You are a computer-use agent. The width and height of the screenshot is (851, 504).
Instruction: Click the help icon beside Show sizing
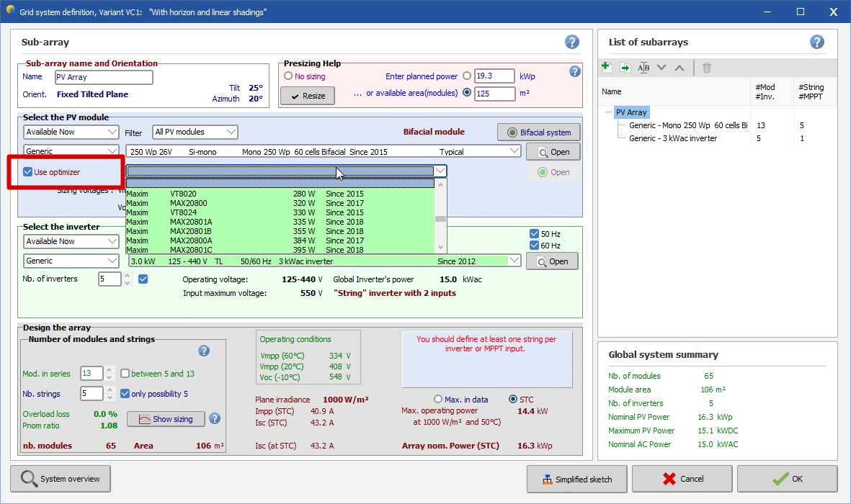click(215, 418)
